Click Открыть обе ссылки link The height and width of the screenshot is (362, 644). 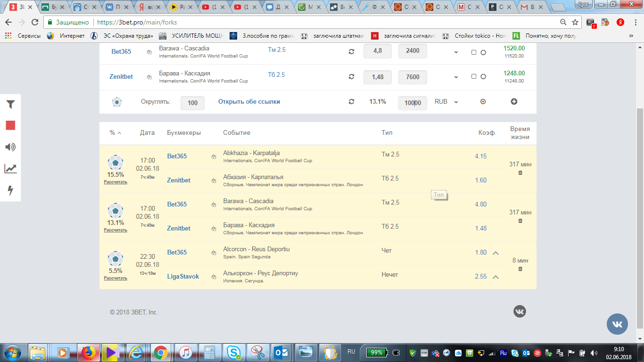249,102
